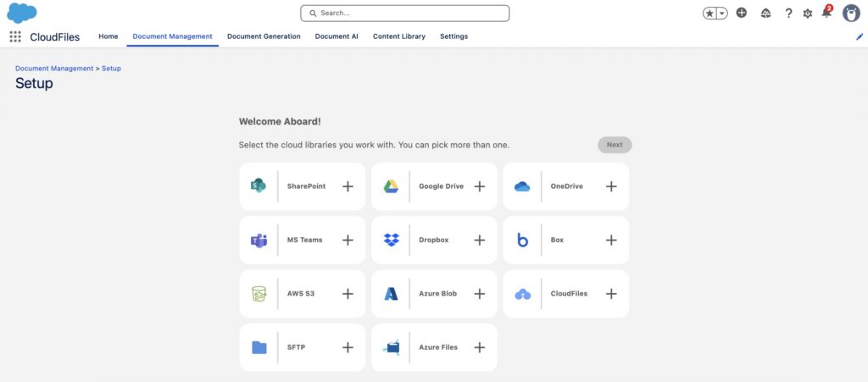Click the Azure Files icon
The image size is (868, 382).
[391, 347]
